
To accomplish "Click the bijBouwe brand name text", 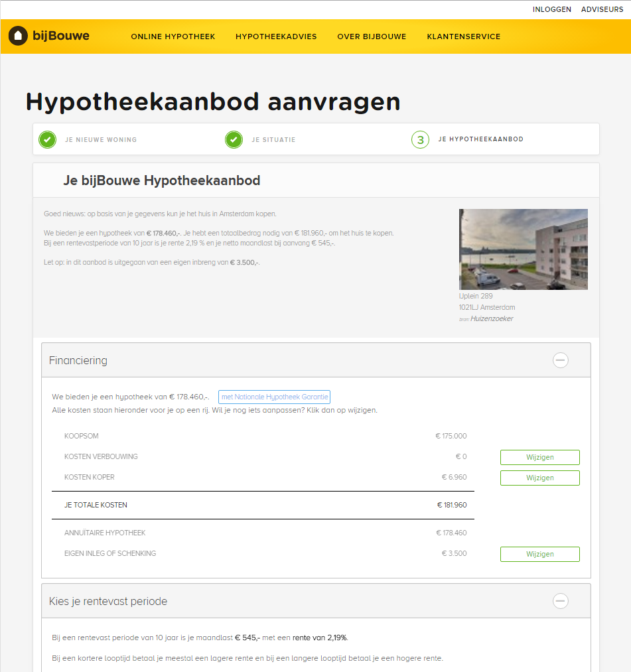I will pos(61,36).
